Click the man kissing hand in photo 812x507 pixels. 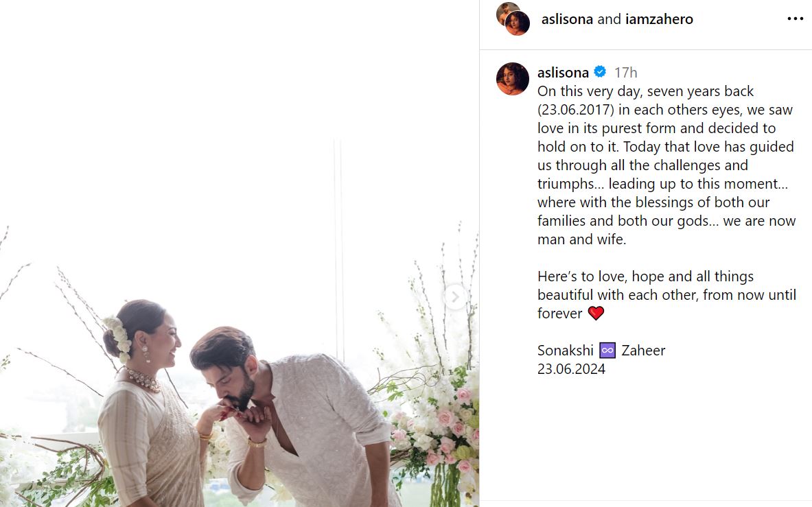click(228, 370)
